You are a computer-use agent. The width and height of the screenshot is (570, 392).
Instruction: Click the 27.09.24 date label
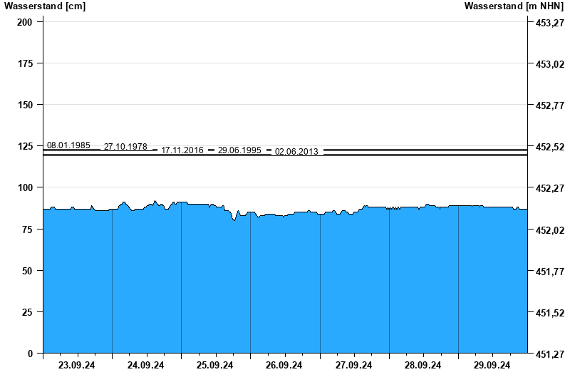pos(353,366)
